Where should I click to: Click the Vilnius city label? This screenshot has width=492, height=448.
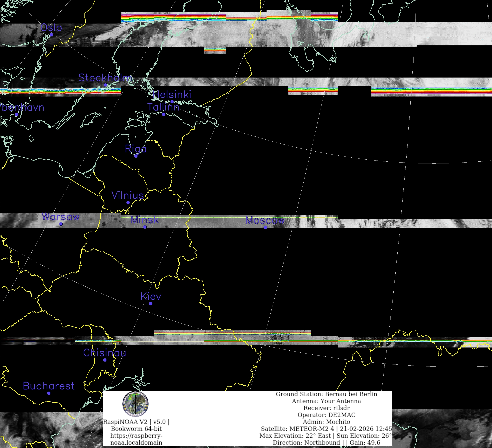[128, 196]
